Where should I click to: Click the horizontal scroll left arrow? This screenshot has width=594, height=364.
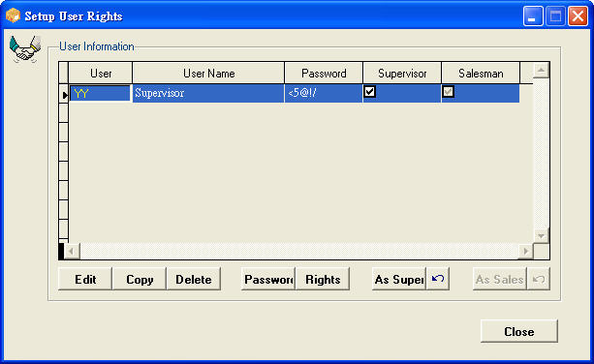point(72,252)
